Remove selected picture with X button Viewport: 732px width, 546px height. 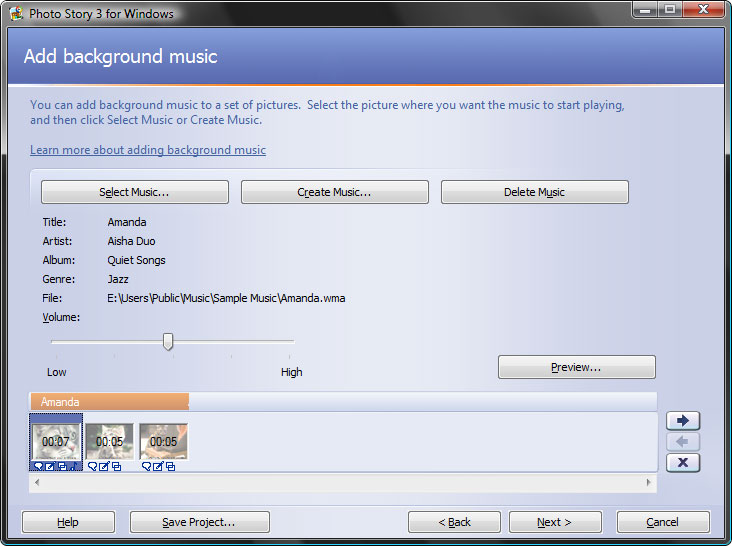[x=683, y=462]
